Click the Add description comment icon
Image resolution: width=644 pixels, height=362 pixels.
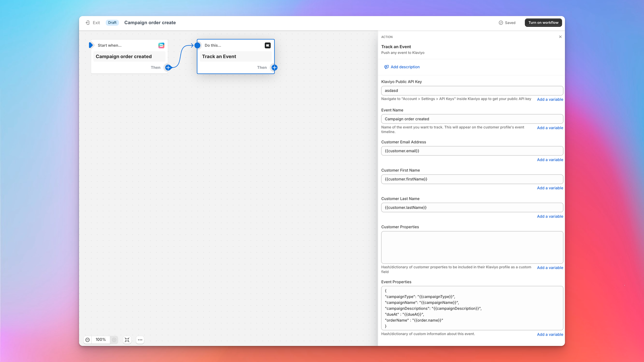386,67
